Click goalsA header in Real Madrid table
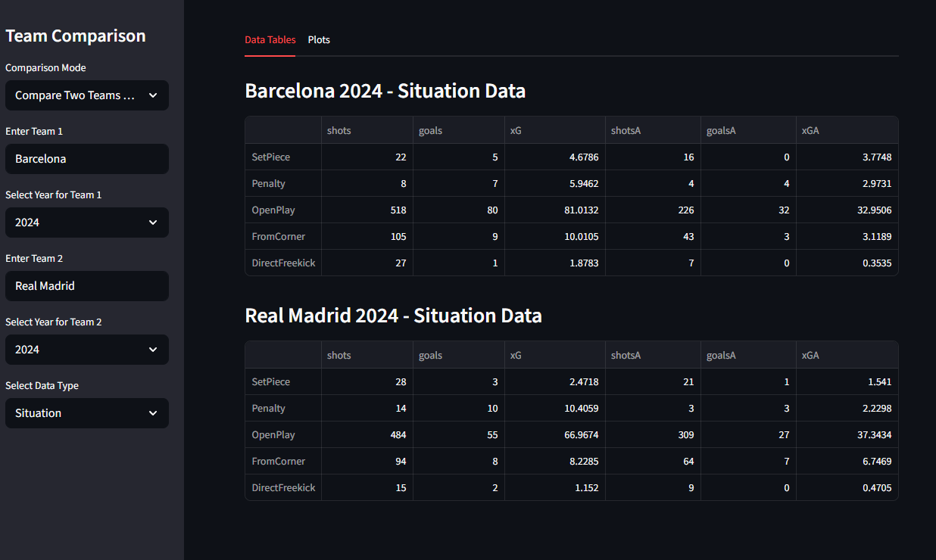The image size is (936, 560). [747, 356]
